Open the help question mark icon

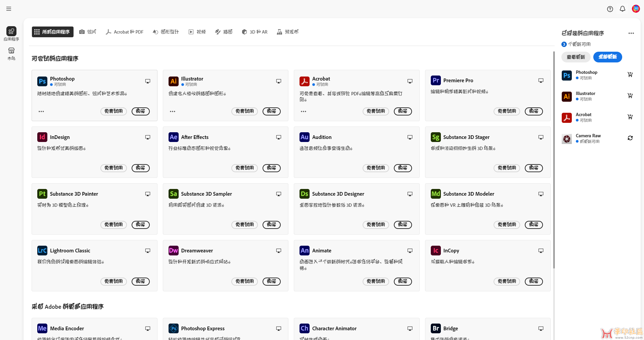(610, 9)
